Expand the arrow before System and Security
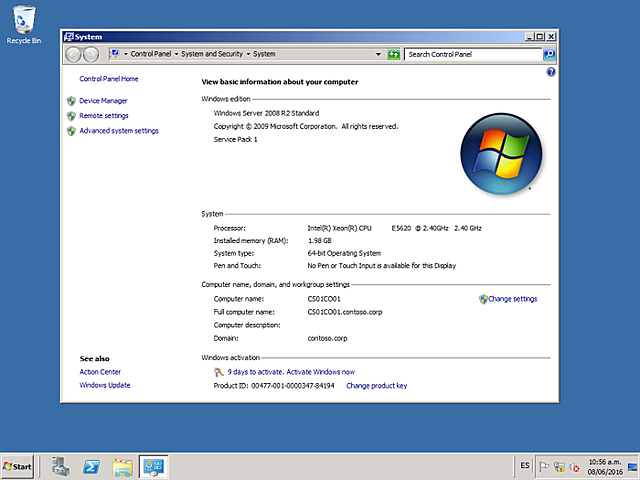The height and width of the screenshot is (480, 640). 176,54
